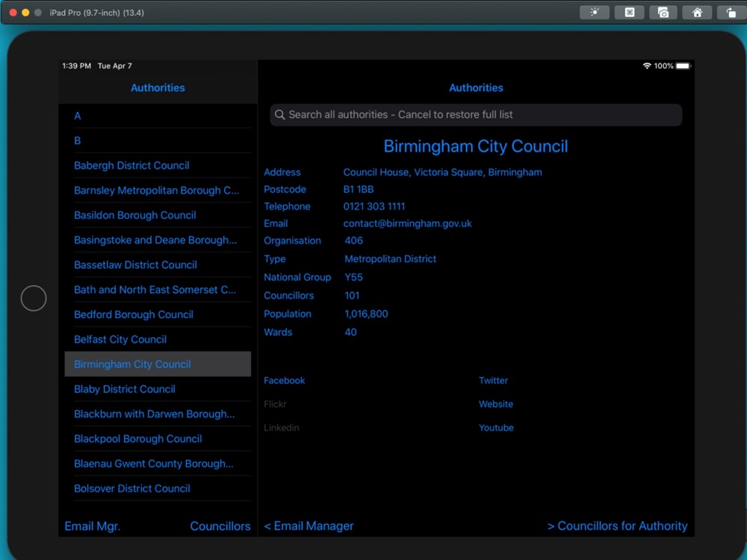
Task: Rotate the device with the rotate icon
Action: pos(731,13)
